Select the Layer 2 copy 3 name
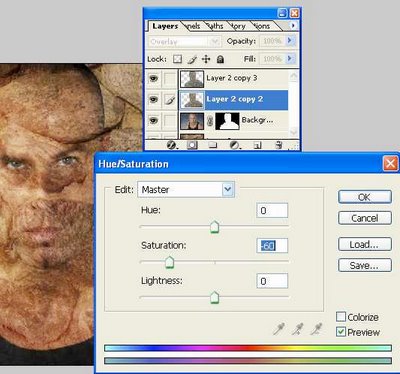 232,78
